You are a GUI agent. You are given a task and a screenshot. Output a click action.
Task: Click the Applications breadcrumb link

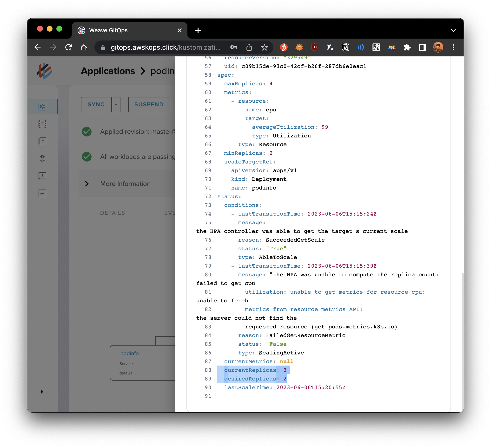pyautogui.click(x=108, y=71)
